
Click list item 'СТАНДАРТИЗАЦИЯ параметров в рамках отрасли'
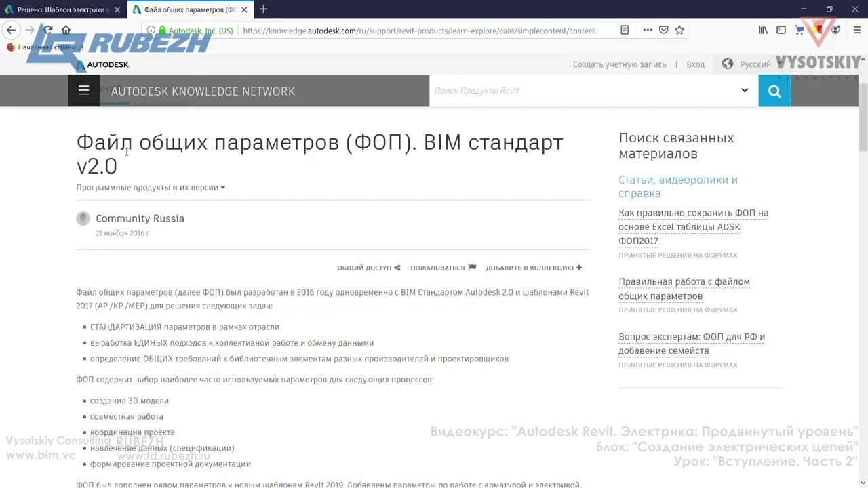coord(184,327)
